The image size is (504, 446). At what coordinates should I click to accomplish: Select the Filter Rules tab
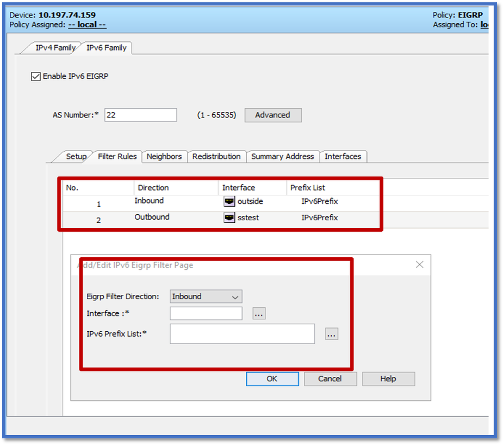tap(117, 157)
